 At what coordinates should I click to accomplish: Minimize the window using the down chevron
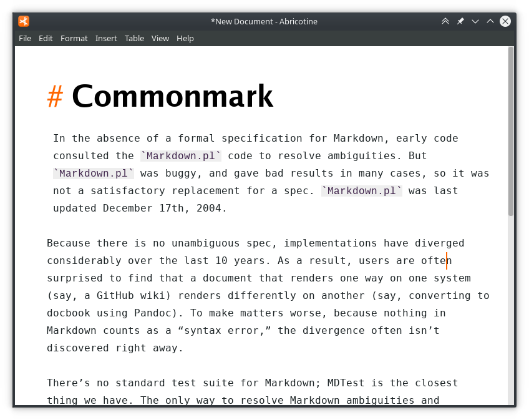pos(475,21)
